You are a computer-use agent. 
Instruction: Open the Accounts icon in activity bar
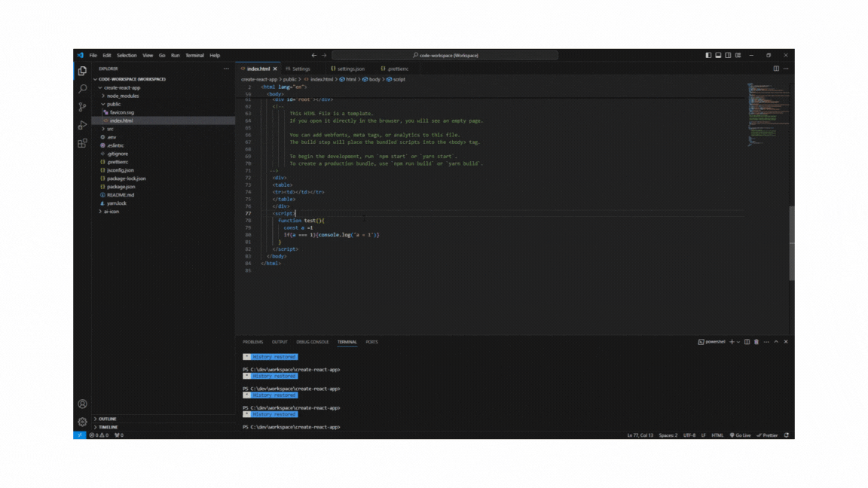[x=82, y=404]
